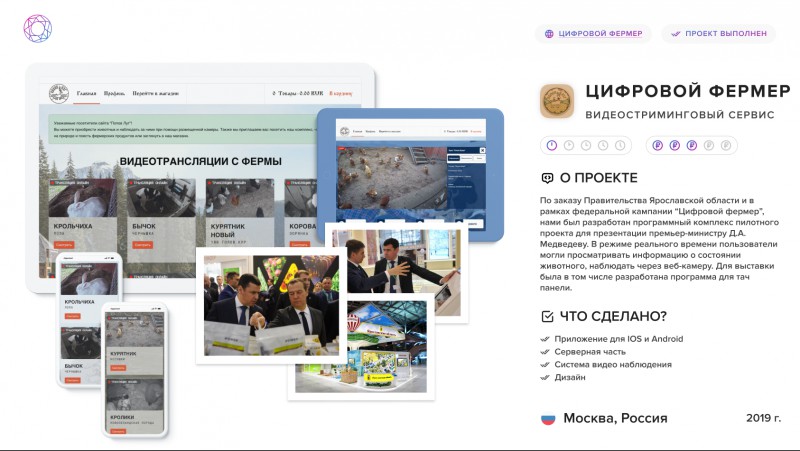Click the green visitor notice banner

184,129
